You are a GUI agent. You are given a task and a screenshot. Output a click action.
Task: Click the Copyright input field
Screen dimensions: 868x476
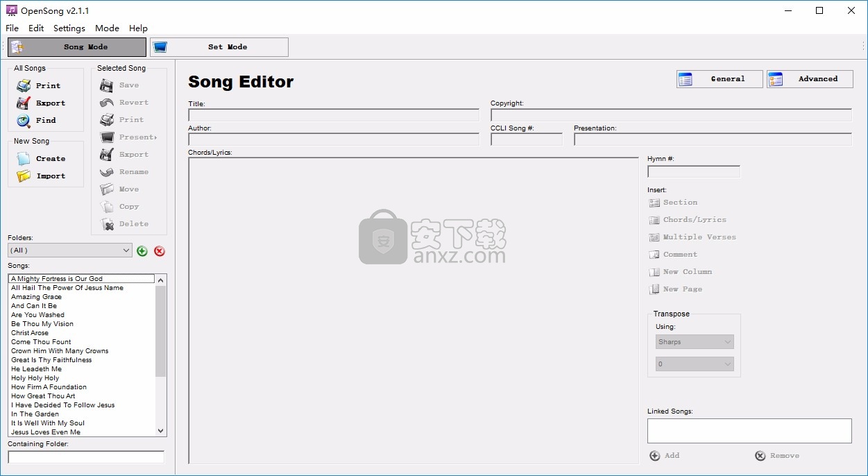tap(671, 115)
